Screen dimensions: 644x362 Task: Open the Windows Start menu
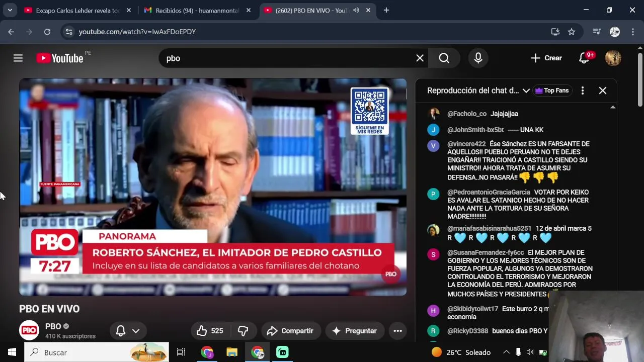(x=12, y=352)
